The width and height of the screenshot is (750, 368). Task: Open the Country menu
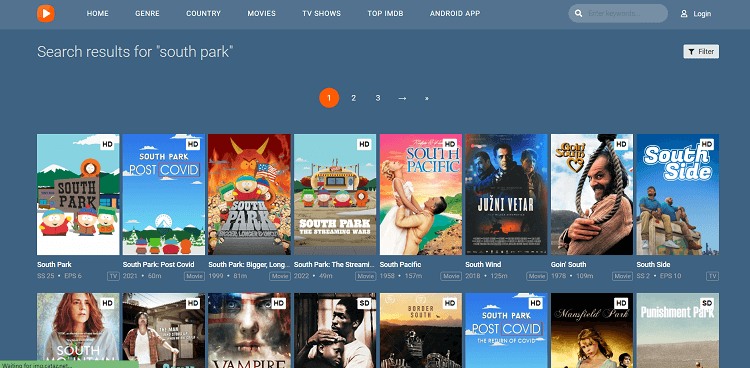coord(203,13)
